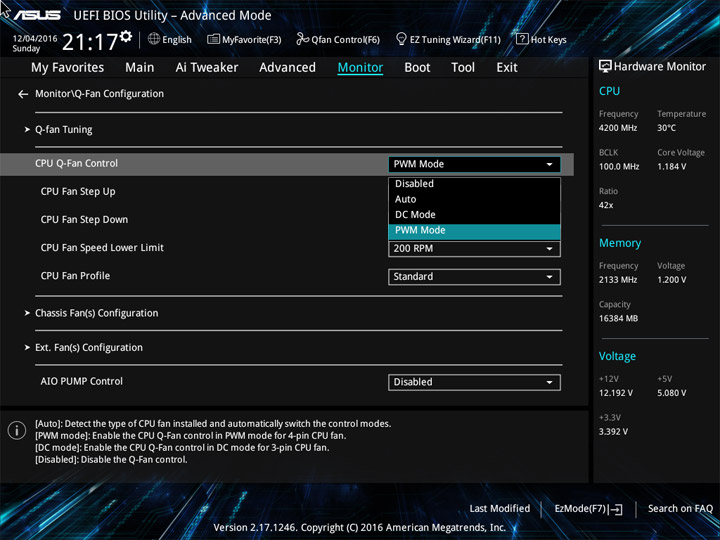Click the clock settings gear icon

pos(126,36)
